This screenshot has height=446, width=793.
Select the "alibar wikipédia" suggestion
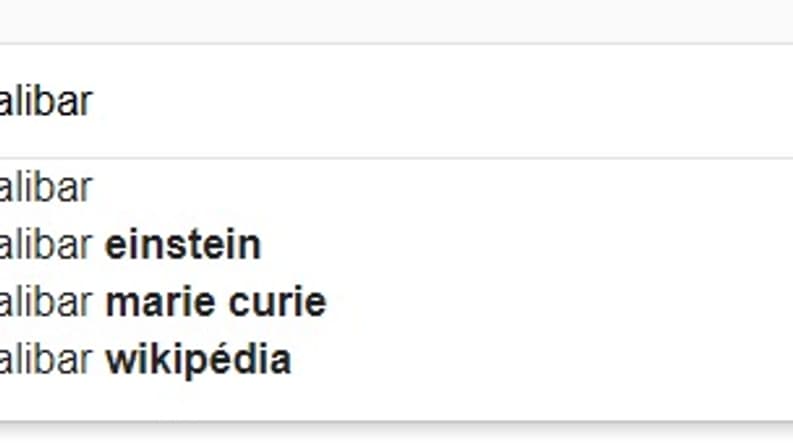[396, 360]
